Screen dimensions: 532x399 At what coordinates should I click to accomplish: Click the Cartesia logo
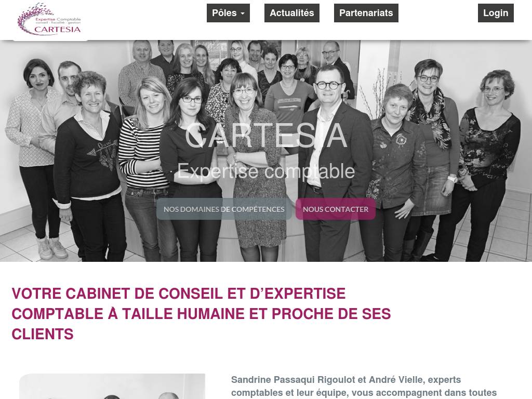pyautogui.click(x=49, y=19)
